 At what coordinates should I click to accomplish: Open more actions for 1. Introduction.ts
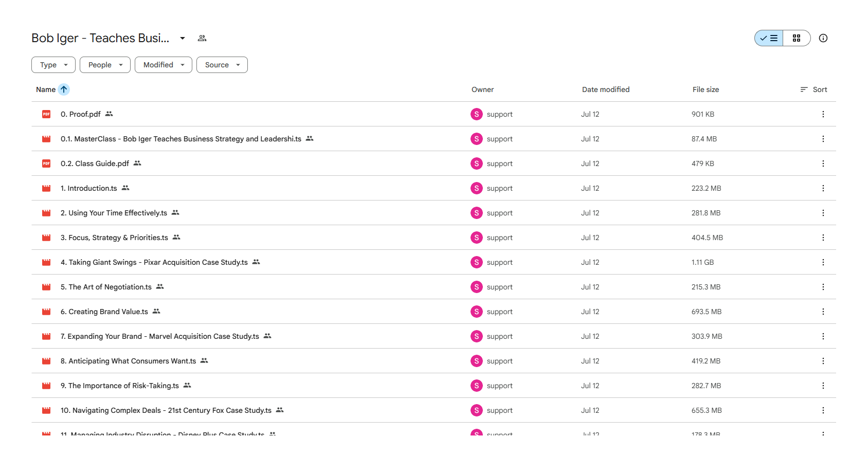click(x=823, y=188)
